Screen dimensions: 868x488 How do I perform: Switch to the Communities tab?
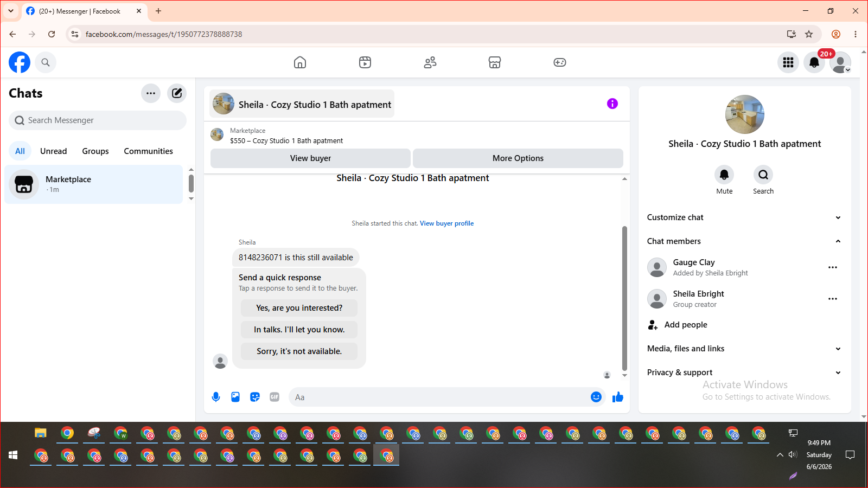click(149, 151)
